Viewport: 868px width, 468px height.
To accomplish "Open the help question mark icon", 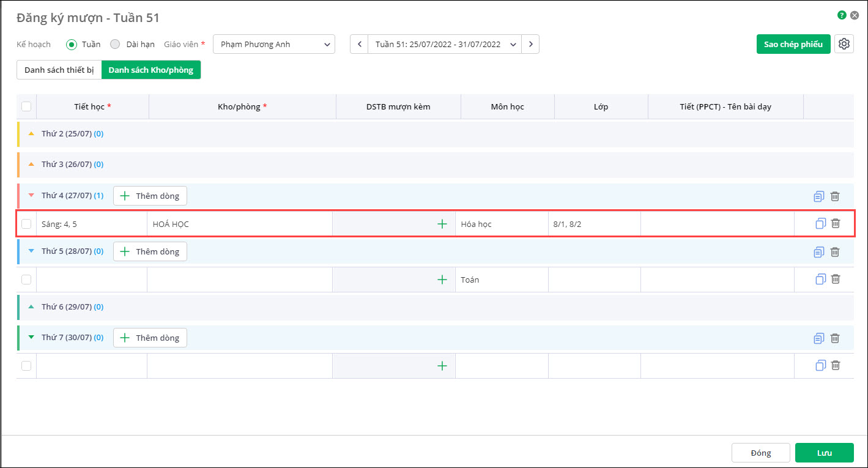I will 842,15.
